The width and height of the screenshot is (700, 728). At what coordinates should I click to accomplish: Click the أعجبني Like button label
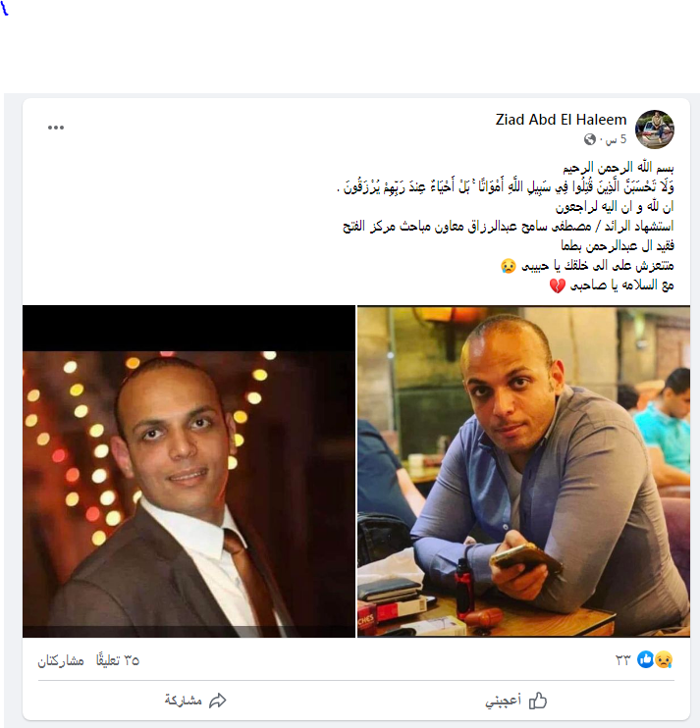pos(503,701)
